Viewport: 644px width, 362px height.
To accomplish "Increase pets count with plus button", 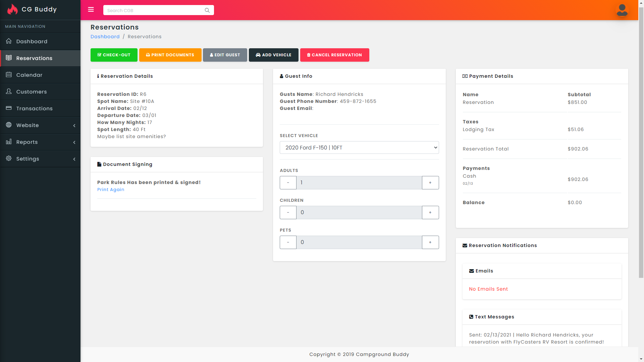I will click(430, 242).
